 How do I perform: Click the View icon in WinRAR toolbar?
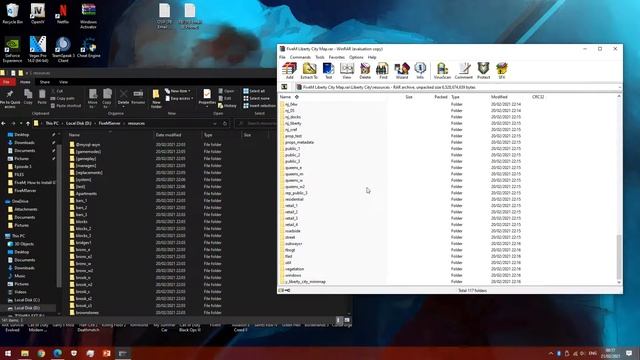point(347,70)
